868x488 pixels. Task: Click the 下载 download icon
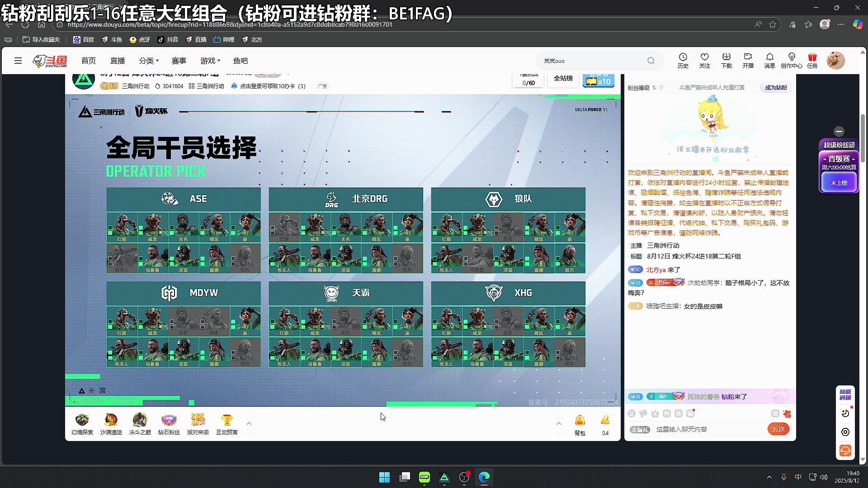[726, 60]
